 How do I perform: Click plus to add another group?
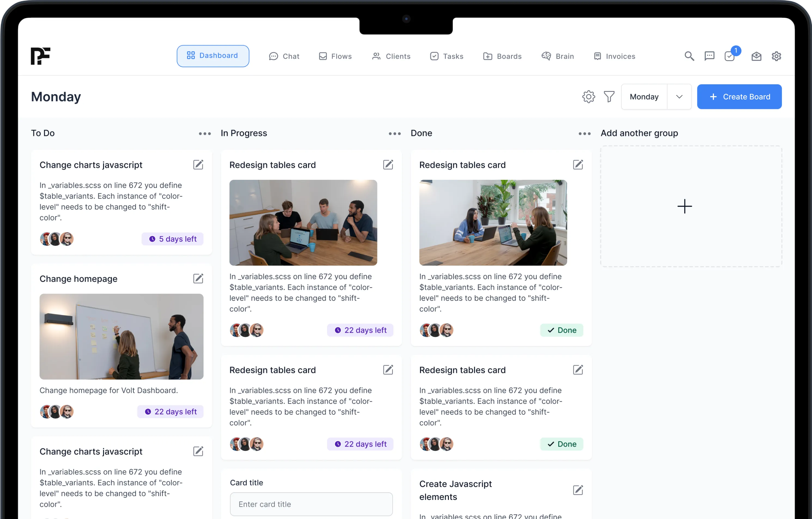click(685, 206)
